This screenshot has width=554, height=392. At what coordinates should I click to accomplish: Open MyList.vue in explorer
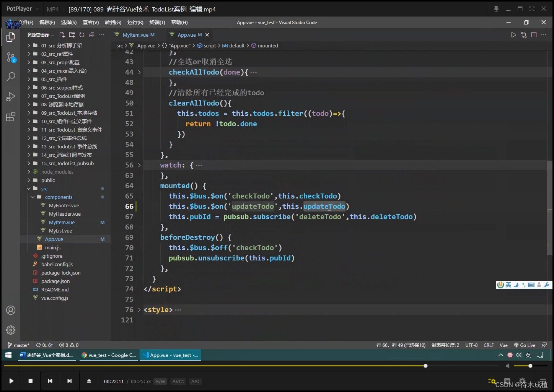click(x=60, y=231)
